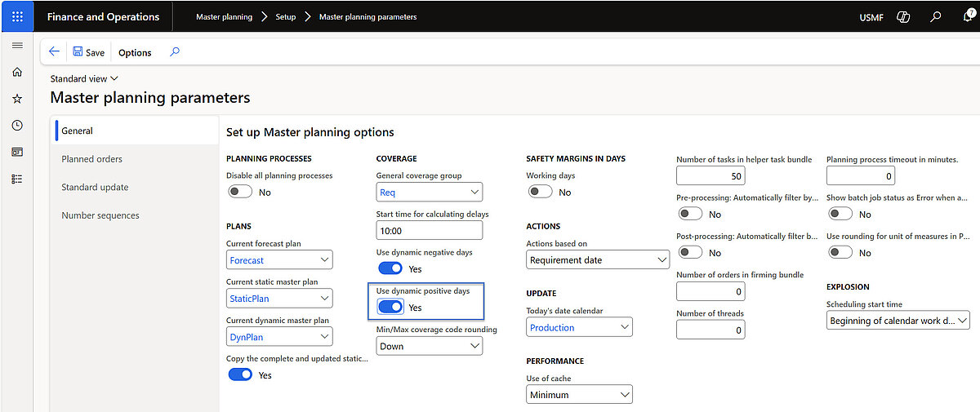Toggle Use dynamic positive days
The image size is (980, 412).
390,307
